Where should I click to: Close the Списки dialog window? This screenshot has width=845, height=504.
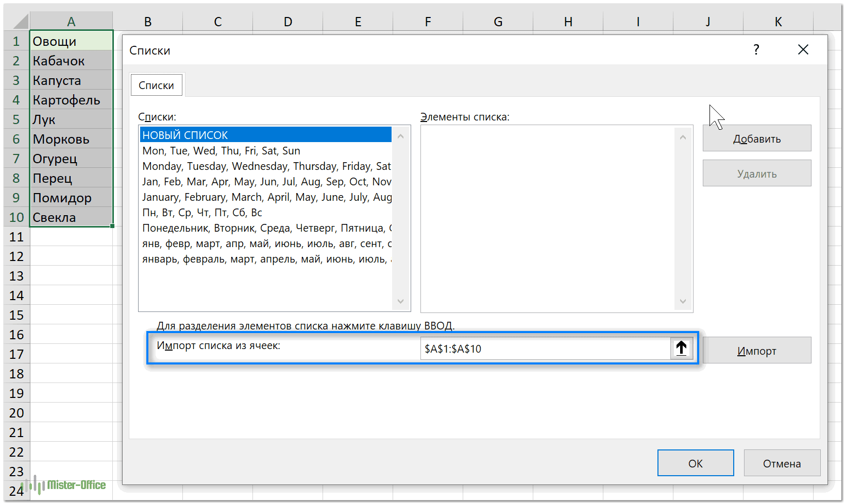coord(803,50)
